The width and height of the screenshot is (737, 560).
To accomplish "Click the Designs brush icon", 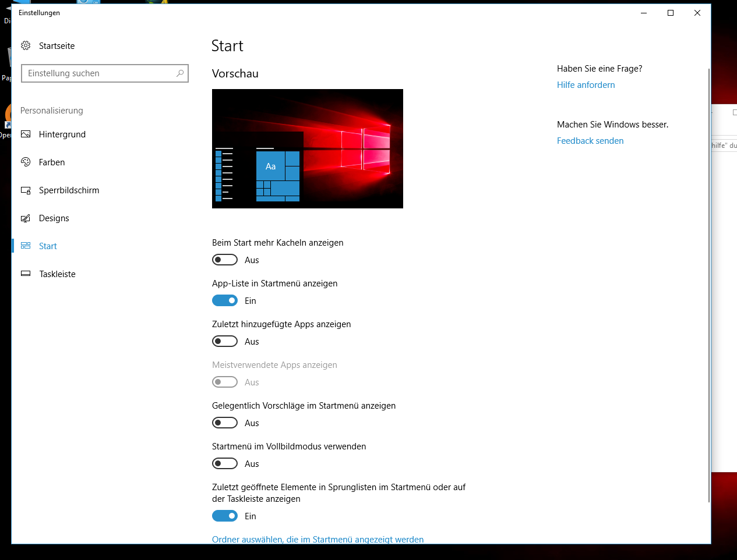I will tap(26, 218).
